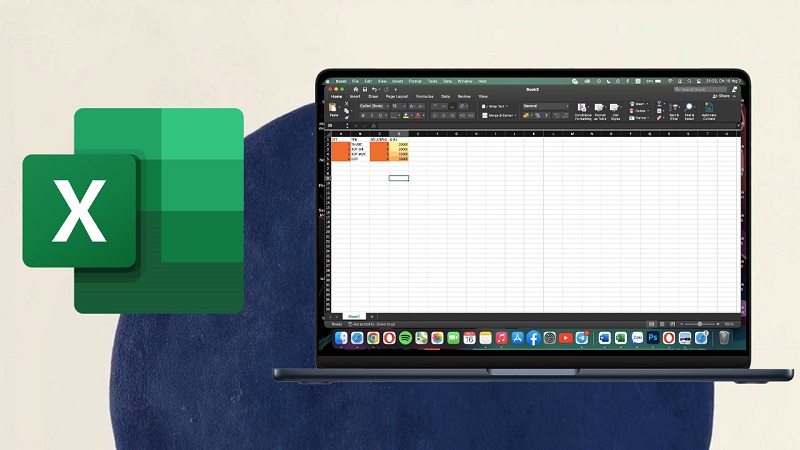Switch to Page Break Preview in status bar
This screenshot has width=800, height=450.
[x=672, y=324]
